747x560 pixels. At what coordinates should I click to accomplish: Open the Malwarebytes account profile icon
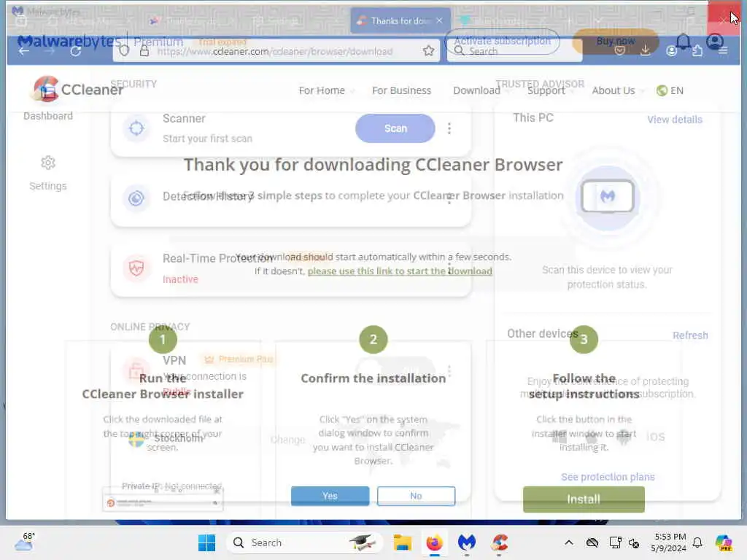tap(715, 42)
